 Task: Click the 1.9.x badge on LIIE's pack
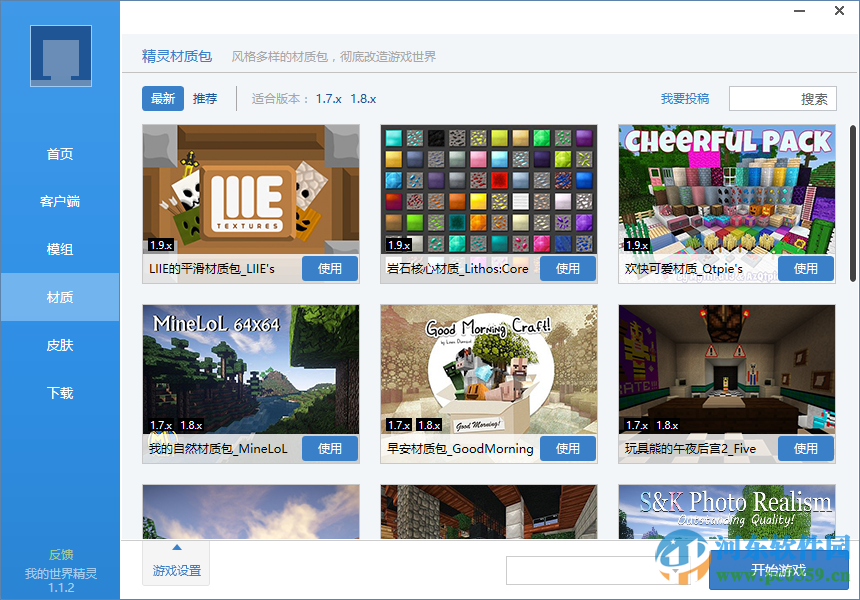pos(160,244)
